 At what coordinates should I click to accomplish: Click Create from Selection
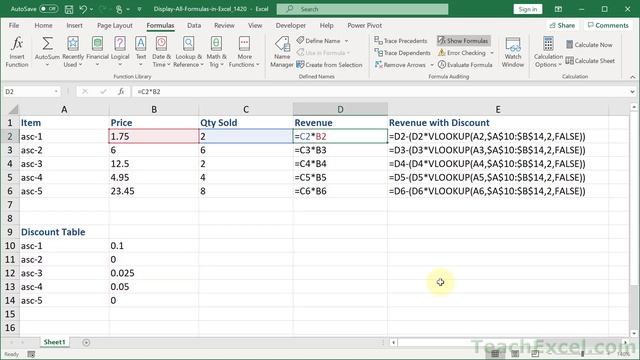click(329, 64)
